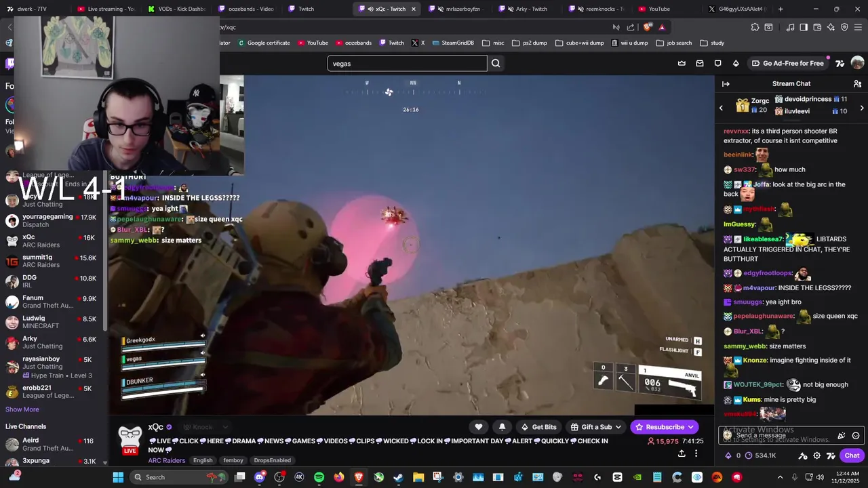868x488 pixels.
Task: Open Steam from the taskbar
Action: tap(398, 477)
